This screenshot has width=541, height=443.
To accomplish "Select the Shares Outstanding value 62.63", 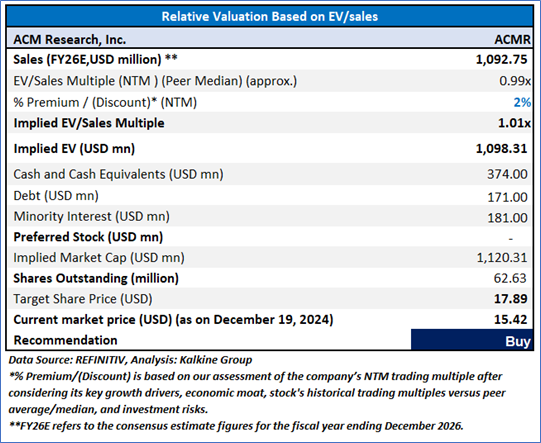I will 510,278.
